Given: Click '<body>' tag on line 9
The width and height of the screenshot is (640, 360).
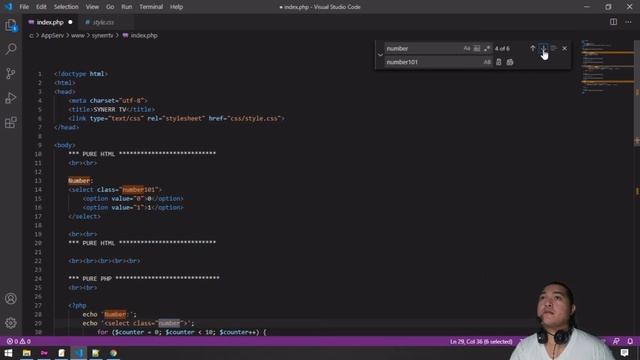Looking at the screenshot, I should (64, 145).
